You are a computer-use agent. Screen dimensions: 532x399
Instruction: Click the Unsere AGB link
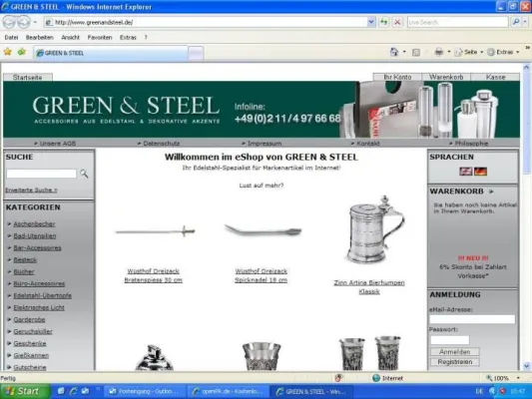tap(58, 144)
